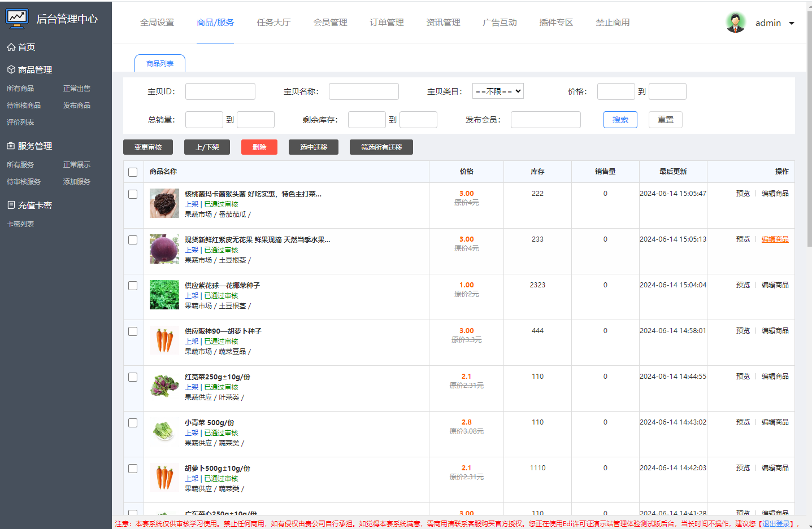Check the box for 红苋菜250g row
This screenshot has width=812, height=529.
[x=133, y=377]
